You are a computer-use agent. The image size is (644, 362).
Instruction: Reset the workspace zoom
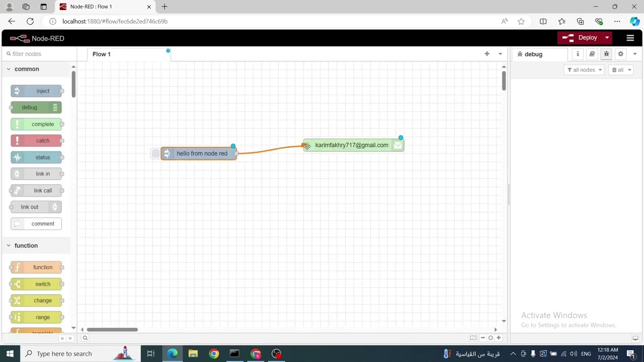pyautogui.click(x=491, y=338)
